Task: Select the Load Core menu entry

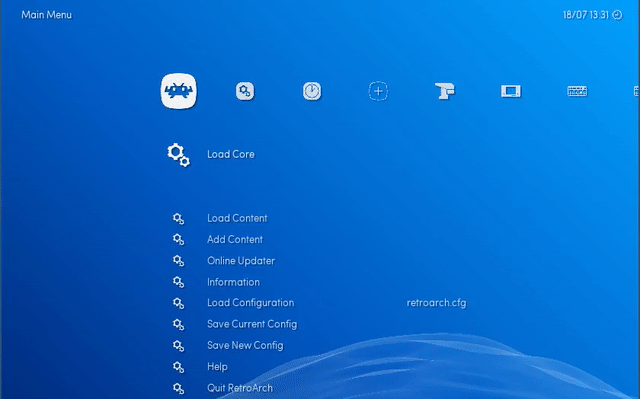Action: [231, 154]
